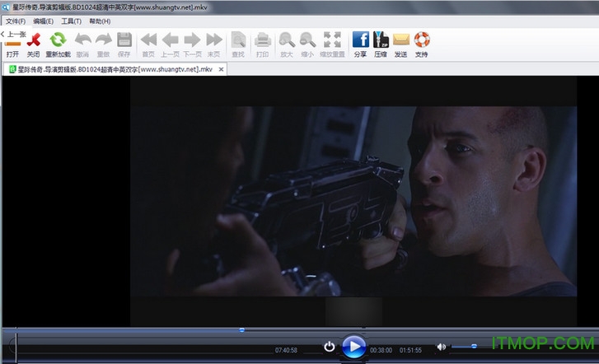Mute audio with the speaker icon

[442, 347]
